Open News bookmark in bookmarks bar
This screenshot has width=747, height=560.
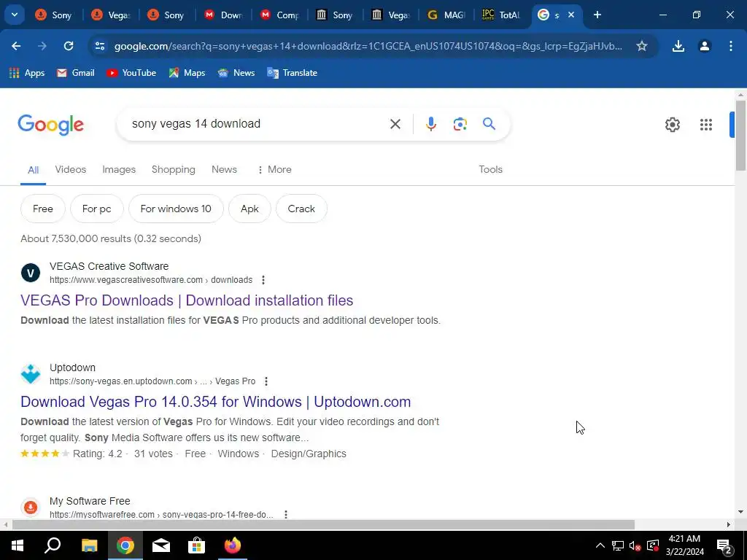point(236,73)
